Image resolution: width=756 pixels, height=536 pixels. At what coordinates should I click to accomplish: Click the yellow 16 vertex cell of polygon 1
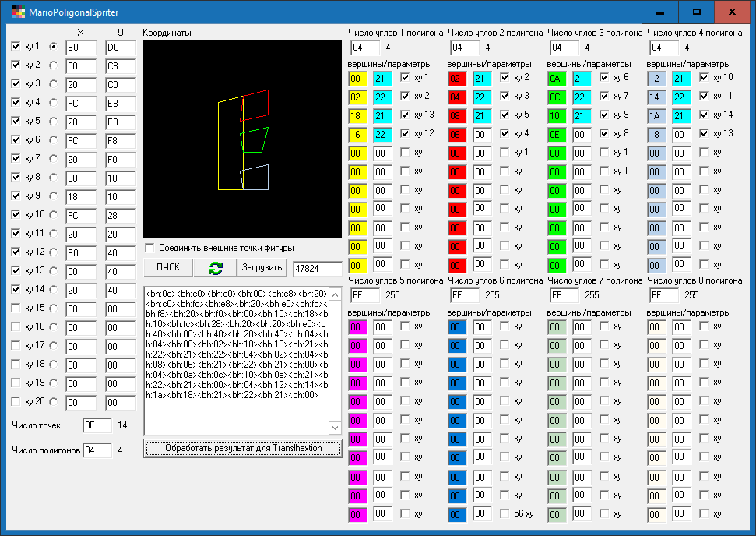coord(357,135)
